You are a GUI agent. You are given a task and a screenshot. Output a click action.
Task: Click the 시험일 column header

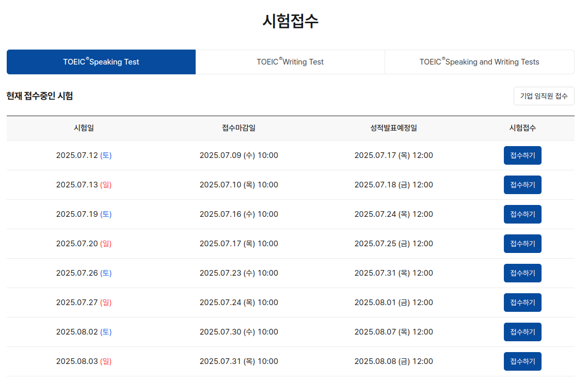point(84,128)
